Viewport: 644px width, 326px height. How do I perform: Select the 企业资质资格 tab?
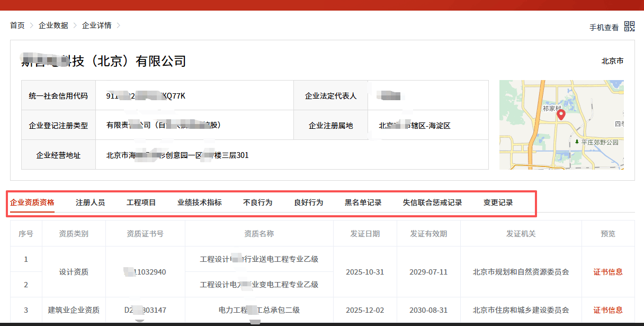pyautogui.click(x=32, y=202)
